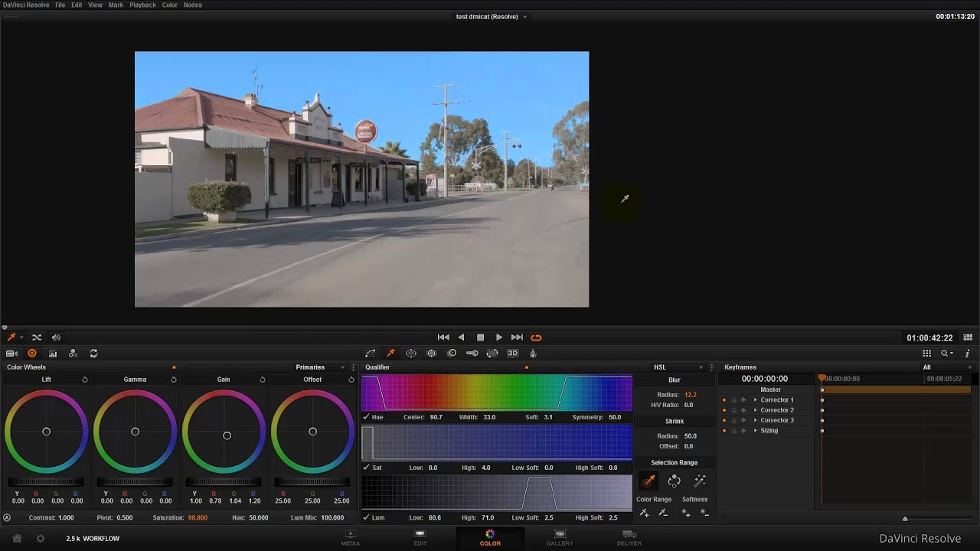Open the Nodes menu
The width and height of the screenshot is (980, 551).
point(193,5)
